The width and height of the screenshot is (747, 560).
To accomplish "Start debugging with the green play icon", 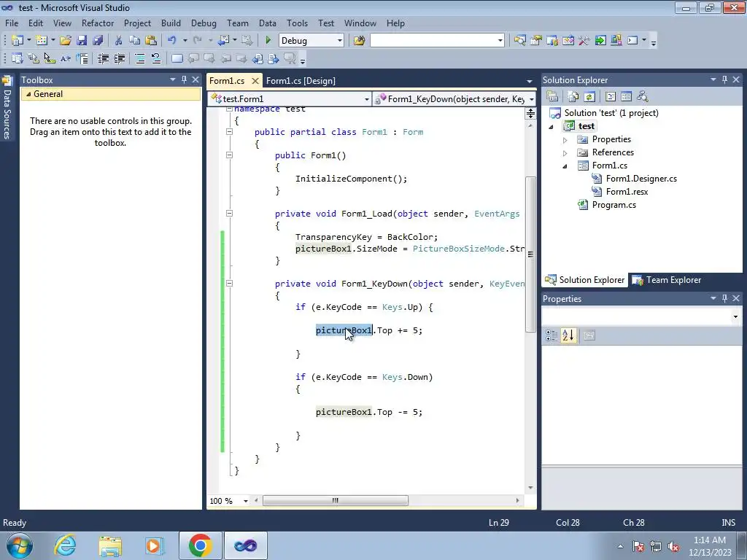I will (x=268, y=41).
